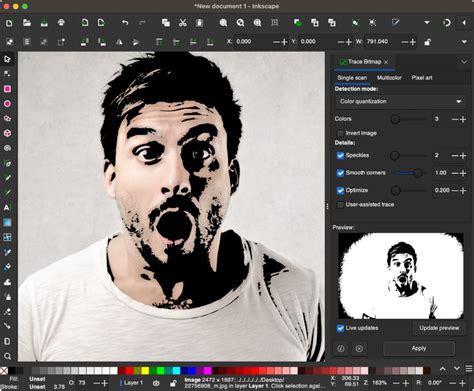This screenshot has height=391, width=474.
Task: Select the Connector tool
Action: (7, 326)
